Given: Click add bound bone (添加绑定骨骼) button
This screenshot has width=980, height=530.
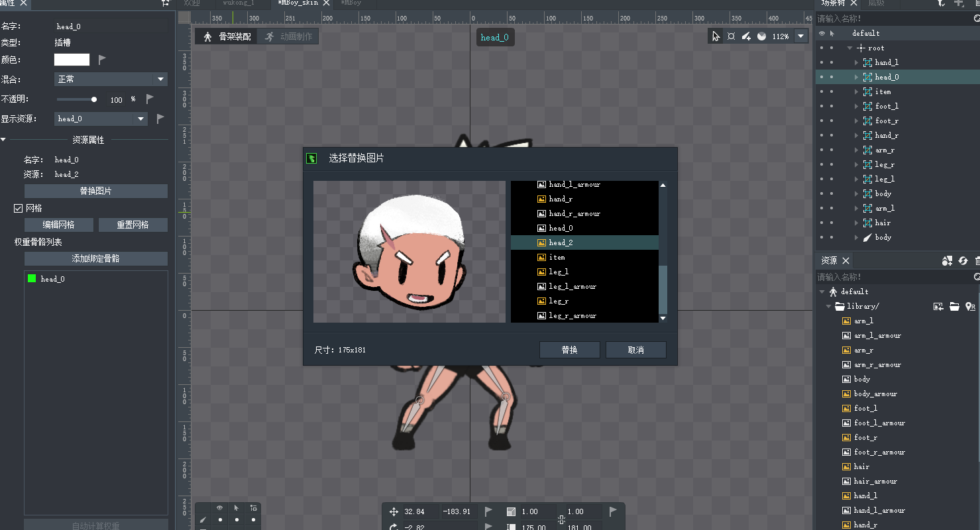Looking at the screenshot, I should (96, 258).
